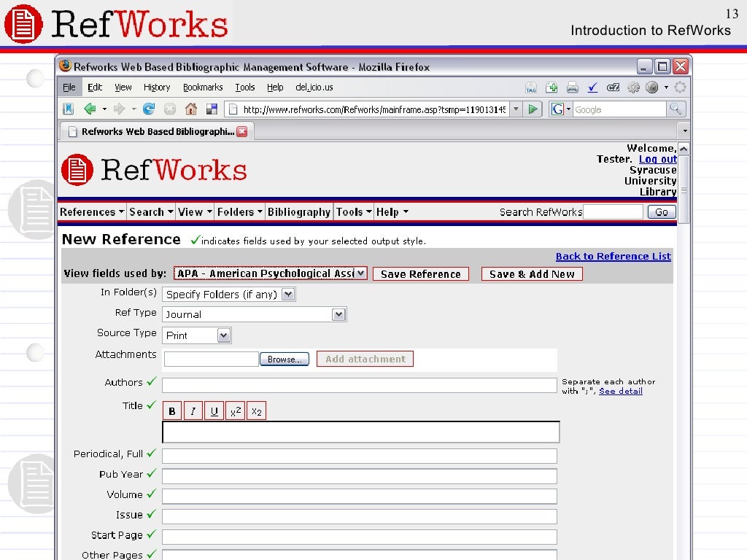This screenshot has width=747, height=560.
Task: Click the stop loading icon
Action: click(x=169, y=109)
